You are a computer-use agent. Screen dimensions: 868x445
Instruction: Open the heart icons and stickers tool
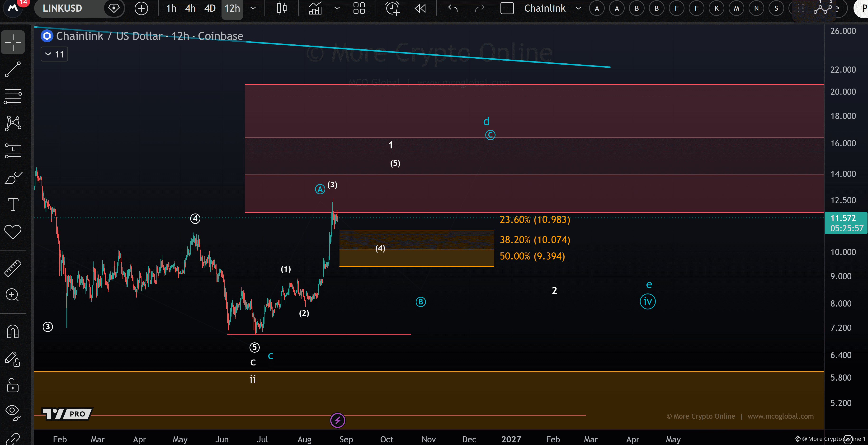13,232
